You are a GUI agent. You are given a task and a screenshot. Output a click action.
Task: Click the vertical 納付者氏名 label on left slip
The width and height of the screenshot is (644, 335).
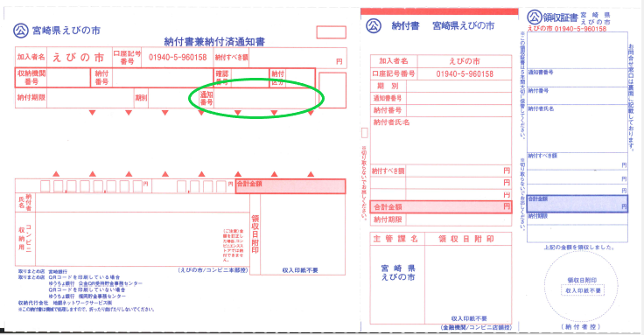click(x=25, y=202)
